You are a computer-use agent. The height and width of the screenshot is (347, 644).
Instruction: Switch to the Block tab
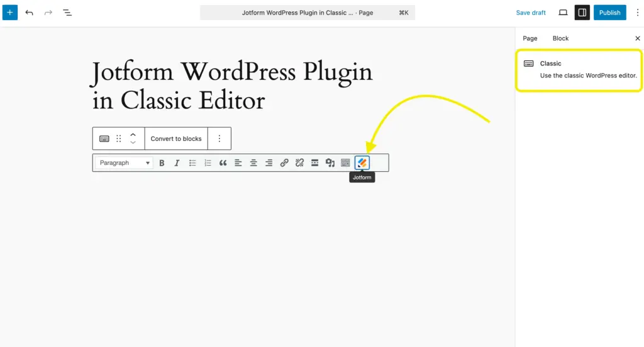[x=560, y=38]
